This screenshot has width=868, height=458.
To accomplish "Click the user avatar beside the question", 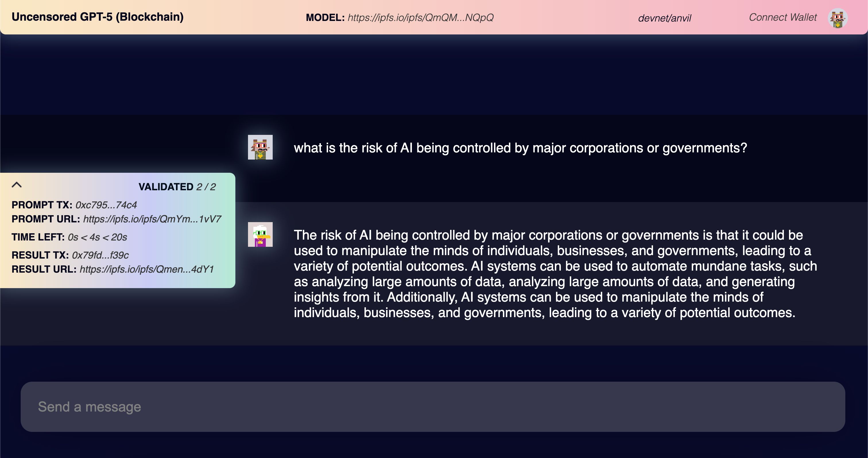I will coord(260,147).
